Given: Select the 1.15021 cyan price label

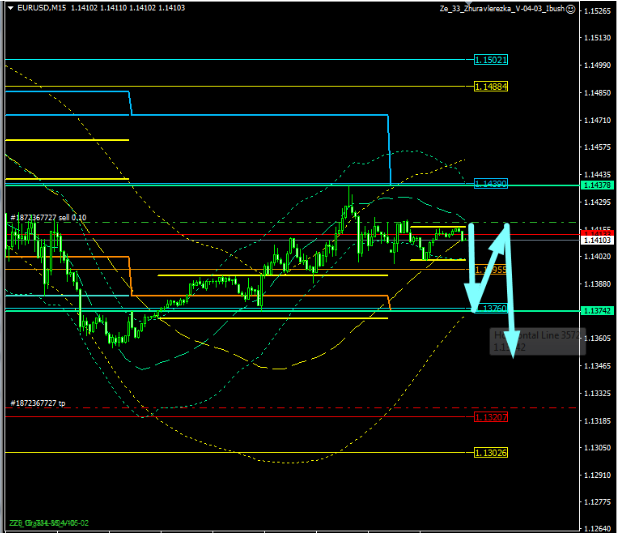Looking at the screenshot, I should pyautogui.click(x=491, y=60).
